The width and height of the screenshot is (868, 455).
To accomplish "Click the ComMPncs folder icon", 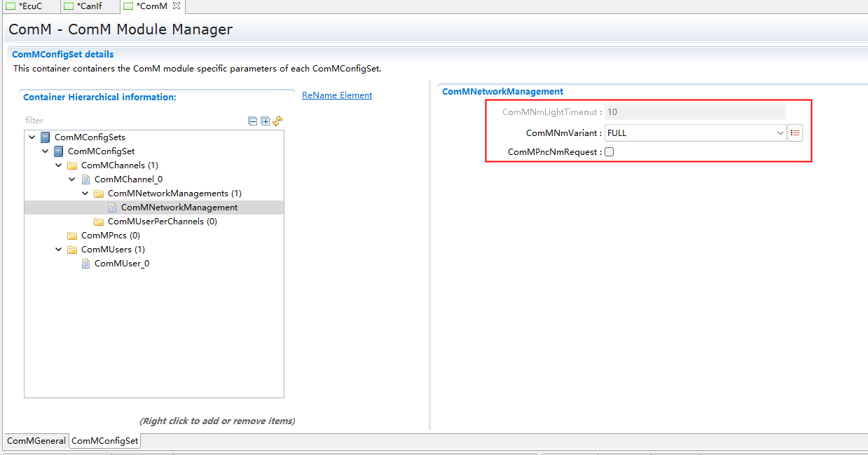I will (72, 236).
